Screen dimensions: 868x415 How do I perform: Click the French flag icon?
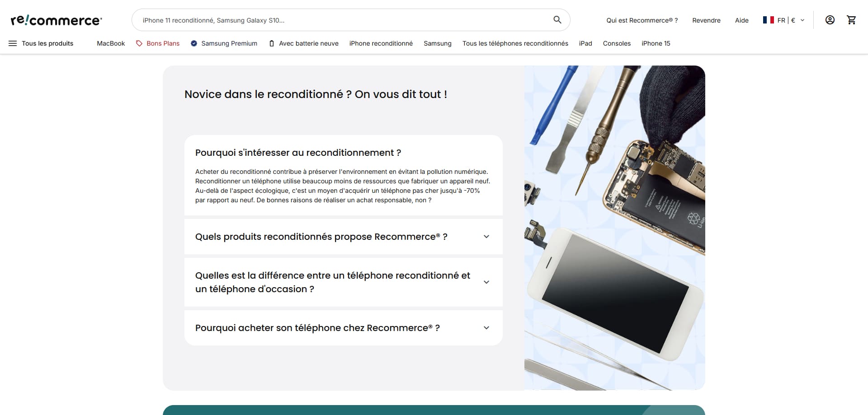pyautogui.click(x=768, y=20)
